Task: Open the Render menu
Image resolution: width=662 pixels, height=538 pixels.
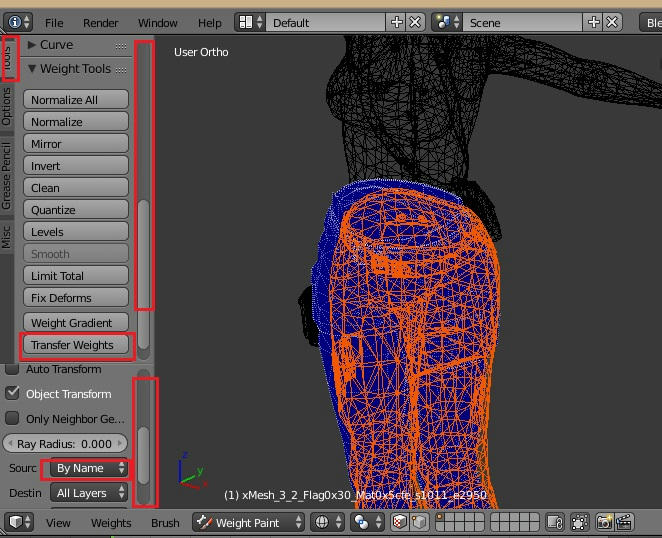Action: tap(100, 22)
